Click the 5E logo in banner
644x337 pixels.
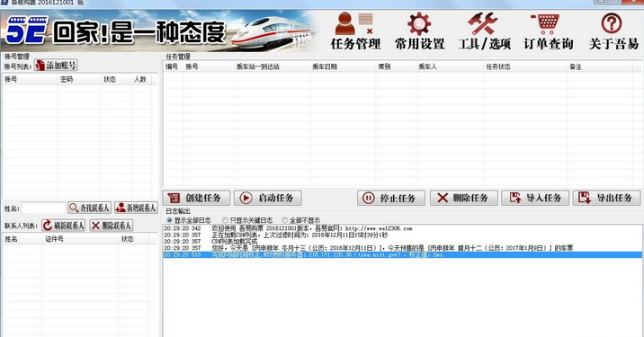pos(28,30)
